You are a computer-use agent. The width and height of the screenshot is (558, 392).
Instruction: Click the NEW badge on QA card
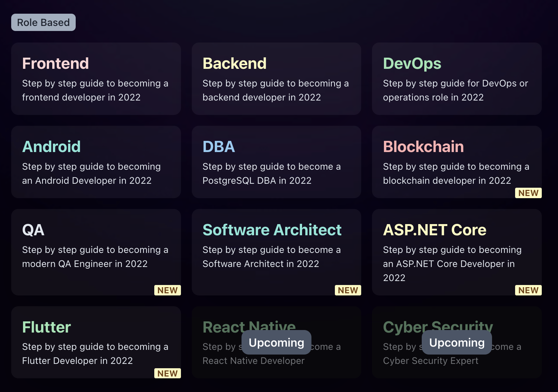168,290
